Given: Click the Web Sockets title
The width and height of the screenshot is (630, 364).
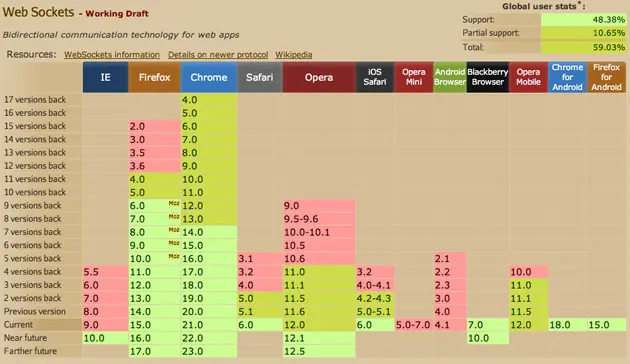Looking at the screenshot, I should 38,12.
